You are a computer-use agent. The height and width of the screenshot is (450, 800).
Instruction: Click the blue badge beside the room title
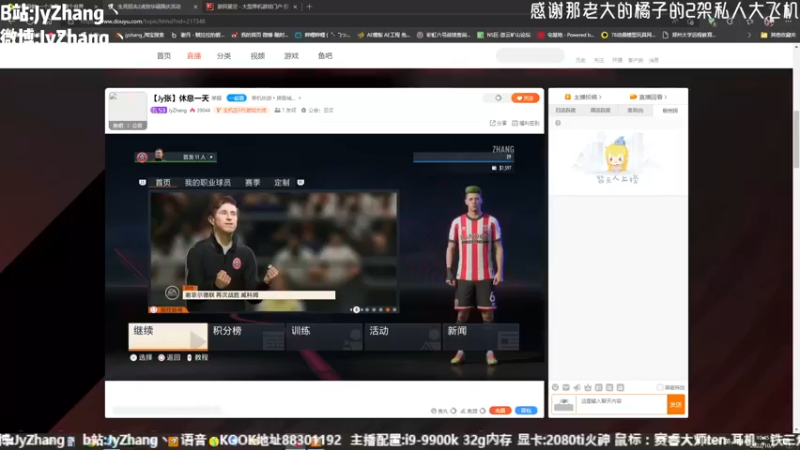pos(236,98)
